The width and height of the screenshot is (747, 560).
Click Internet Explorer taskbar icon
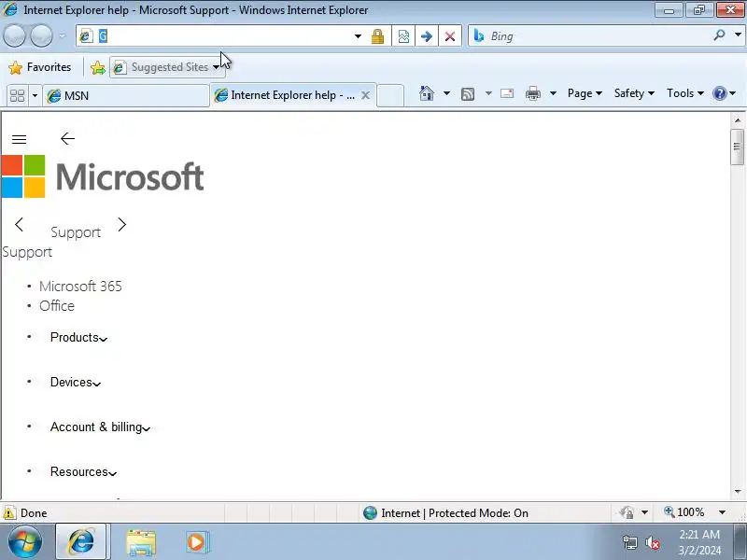81,542
